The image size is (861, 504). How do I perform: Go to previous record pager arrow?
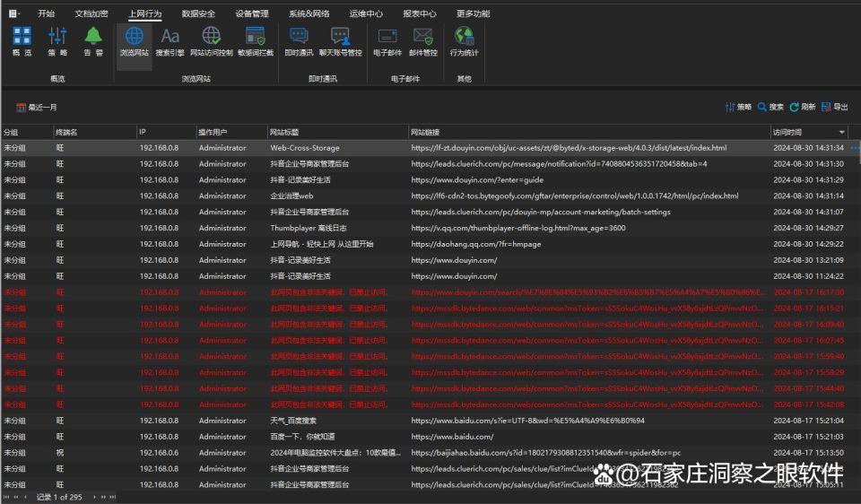25,497
